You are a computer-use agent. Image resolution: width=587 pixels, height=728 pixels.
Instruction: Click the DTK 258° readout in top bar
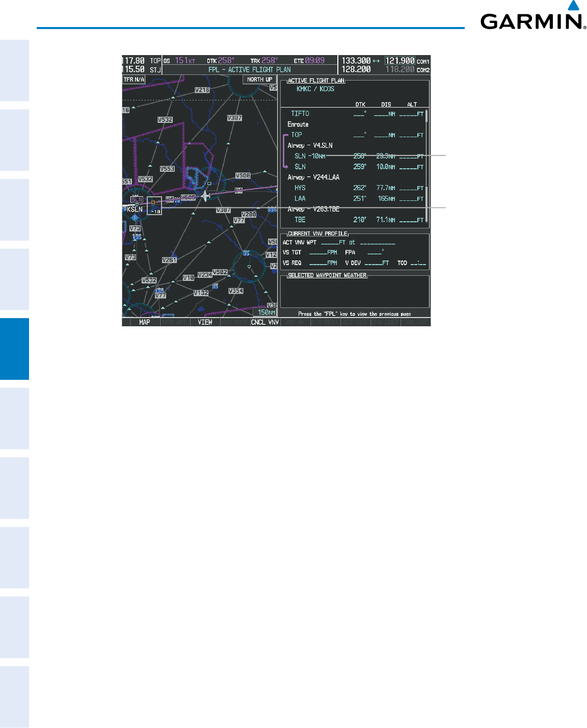click(221, 61)
